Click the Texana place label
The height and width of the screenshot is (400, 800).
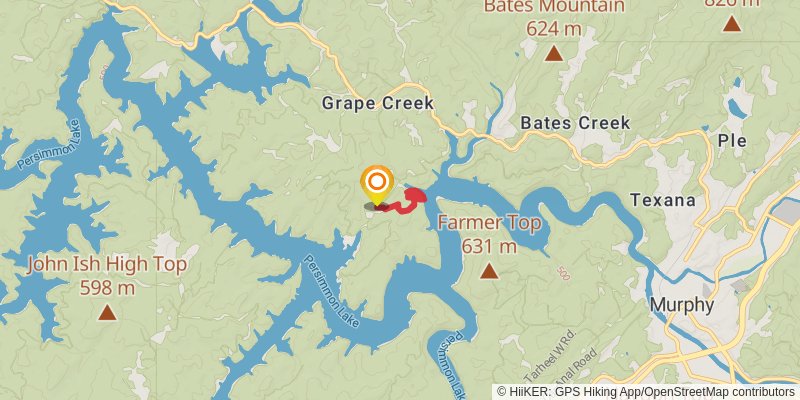tap(663, 200)
